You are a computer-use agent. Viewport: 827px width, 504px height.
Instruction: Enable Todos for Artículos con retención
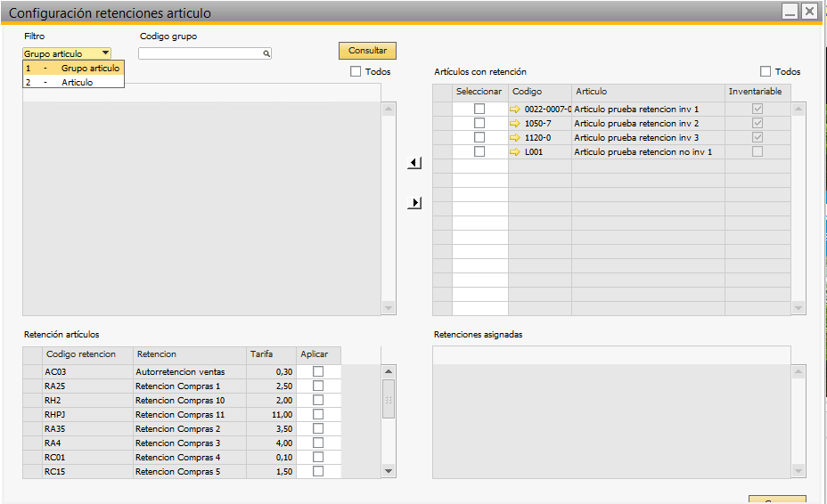[x=766, y=71]
